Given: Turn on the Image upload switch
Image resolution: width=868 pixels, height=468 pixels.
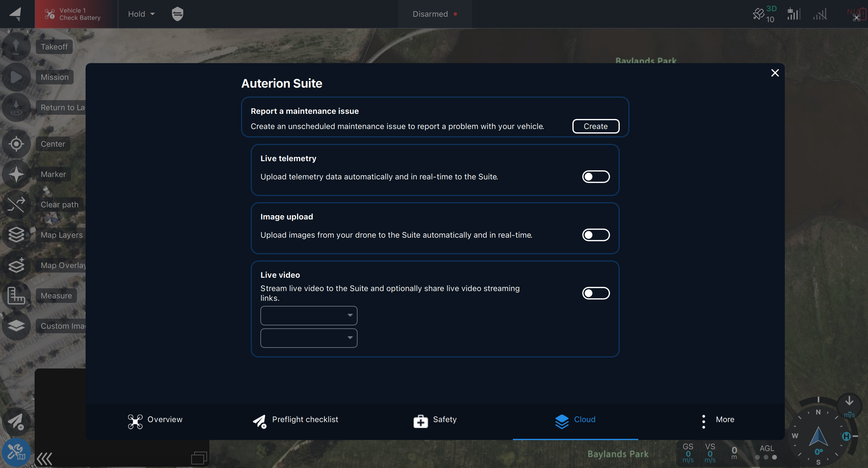Looking at the screenshot, I should (x=595, y=235).
